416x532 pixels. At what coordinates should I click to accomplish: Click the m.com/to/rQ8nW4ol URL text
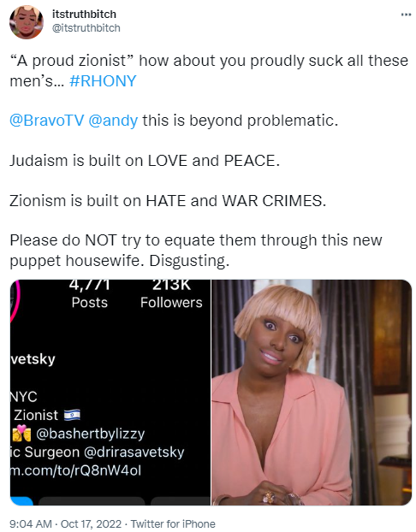(x=75, y=470)
